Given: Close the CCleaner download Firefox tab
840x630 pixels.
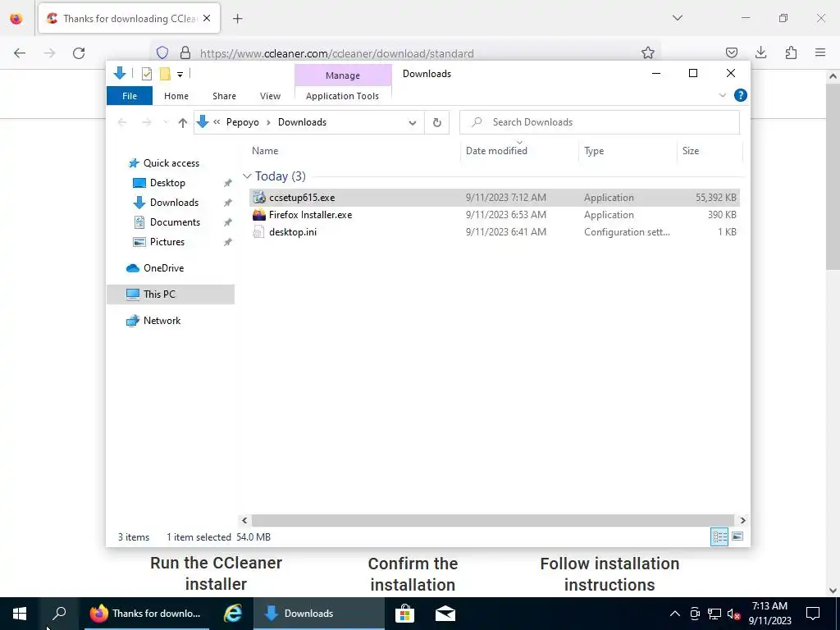Looking at the screenshot, I should point(207,18).
